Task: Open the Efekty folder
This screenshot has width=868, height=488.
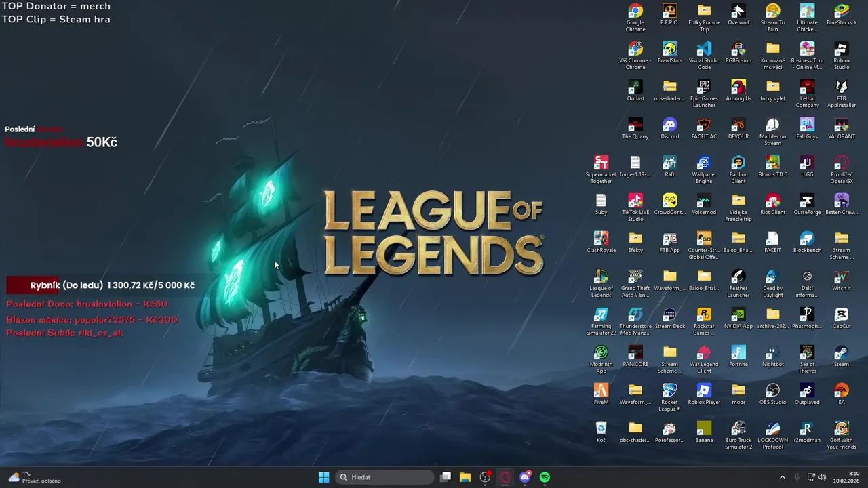Action: tap(635, 243)
